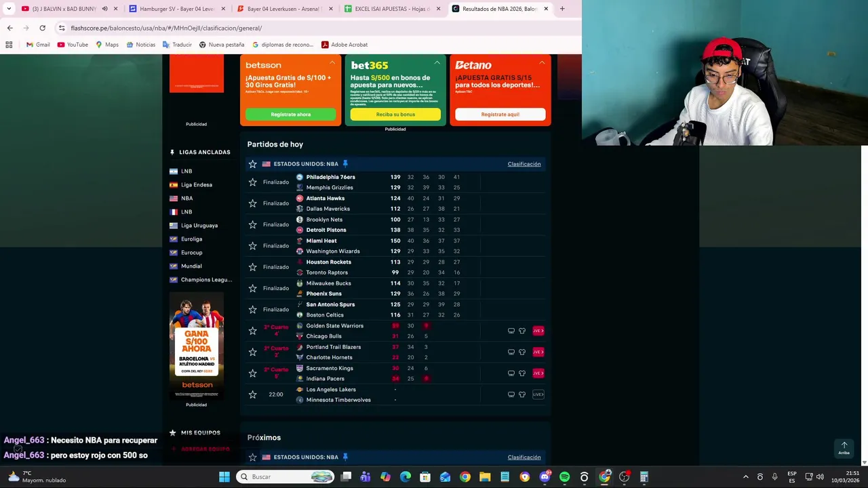868x488 pixels.
Task: Click bet365 Reciba su bonus button
Action: click(x=395, y=115)
